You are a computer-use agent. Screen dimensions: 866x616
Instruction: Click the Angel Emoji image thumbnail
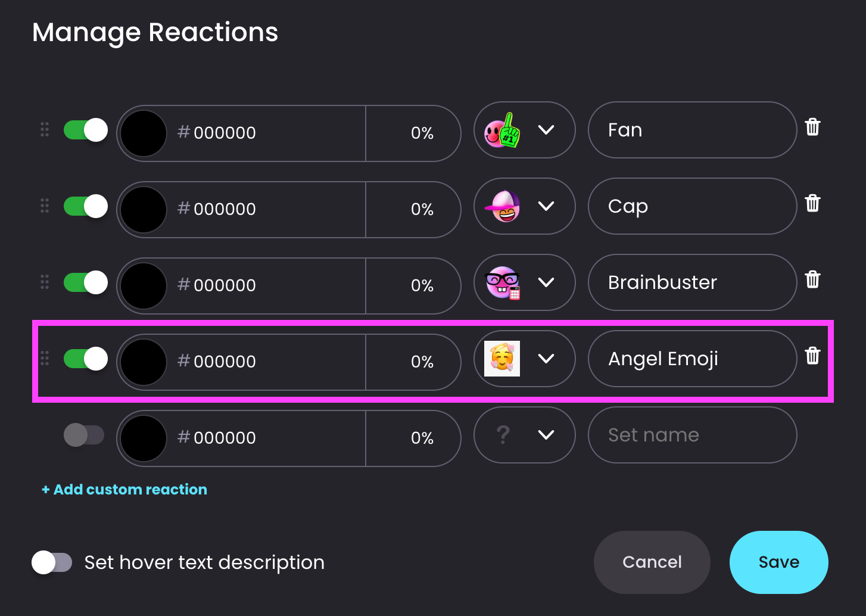click(x=502, y=359)
